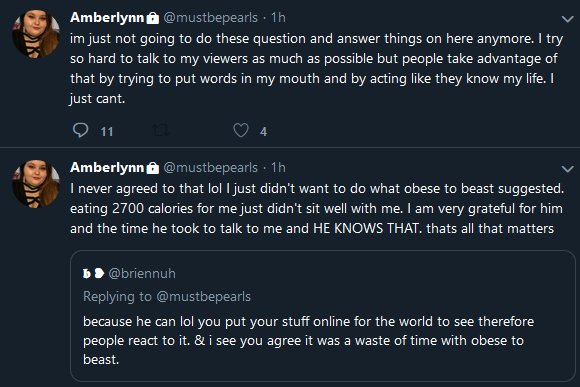Viewport: 580px width, 387px height.
Task: Click Amberlynn name on first tweet
Action: pyautogui.click(x=107, y=17)
